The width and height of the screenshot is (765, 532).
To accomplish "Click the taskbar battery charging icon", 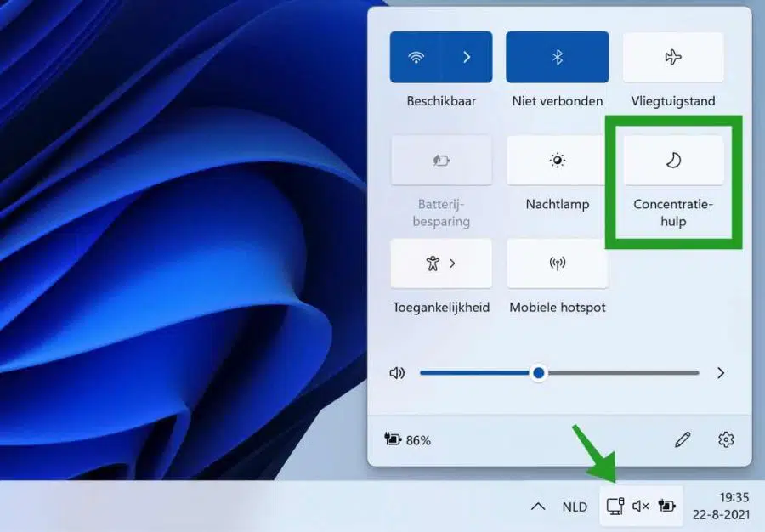I will [667, 505].
